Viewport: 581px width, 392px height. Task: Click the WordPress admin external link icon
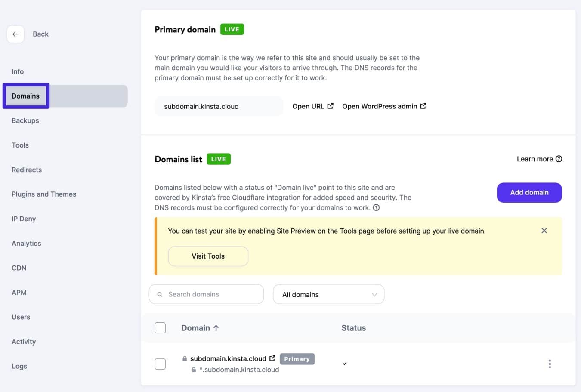pyautogui.click(x=423, y=105)
